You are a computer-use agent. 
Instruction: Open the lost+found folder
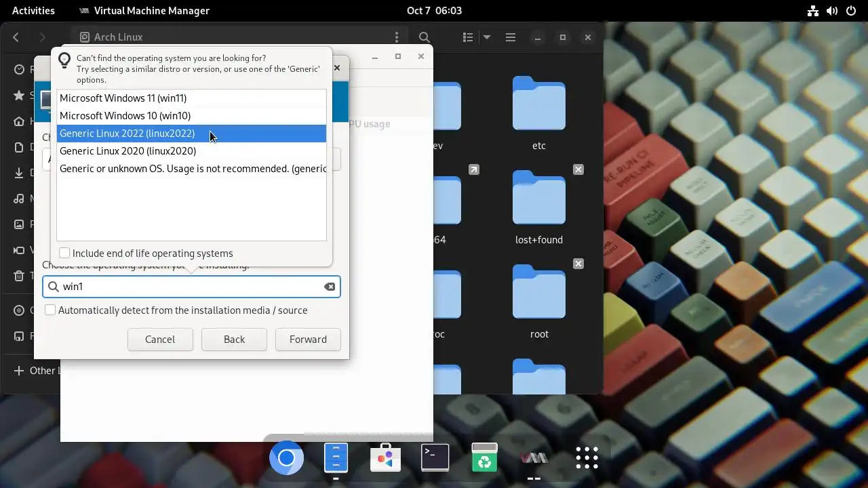[x=539, y=207]
